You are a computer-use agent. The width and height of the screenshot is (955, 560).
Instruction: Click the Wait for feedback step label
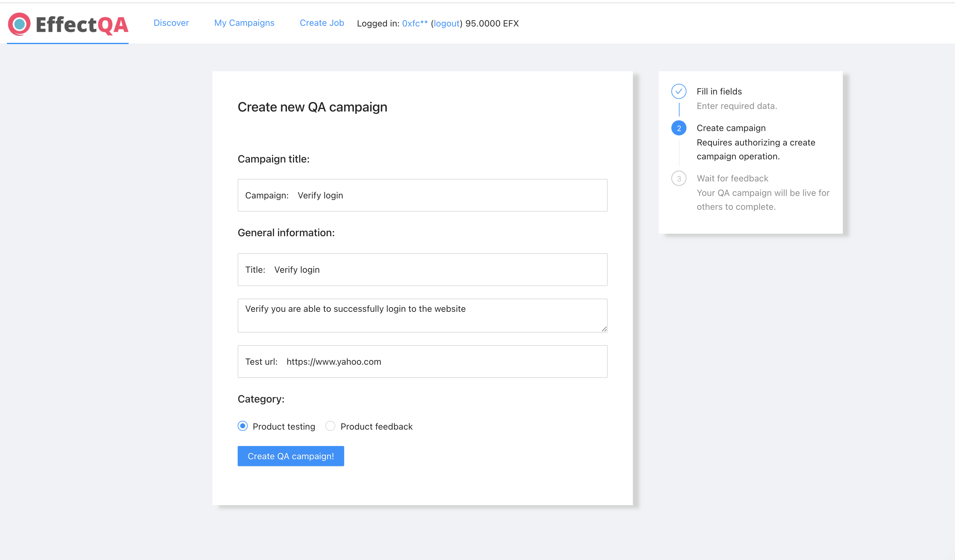[732, 178]
